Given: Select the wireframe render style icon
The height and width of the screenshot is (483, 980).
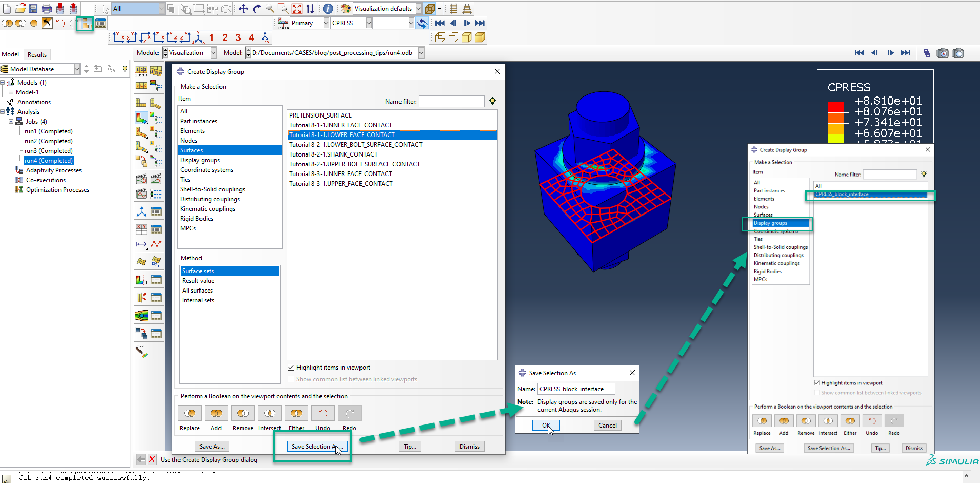Looking at the screenshot, I should point(440,37).
